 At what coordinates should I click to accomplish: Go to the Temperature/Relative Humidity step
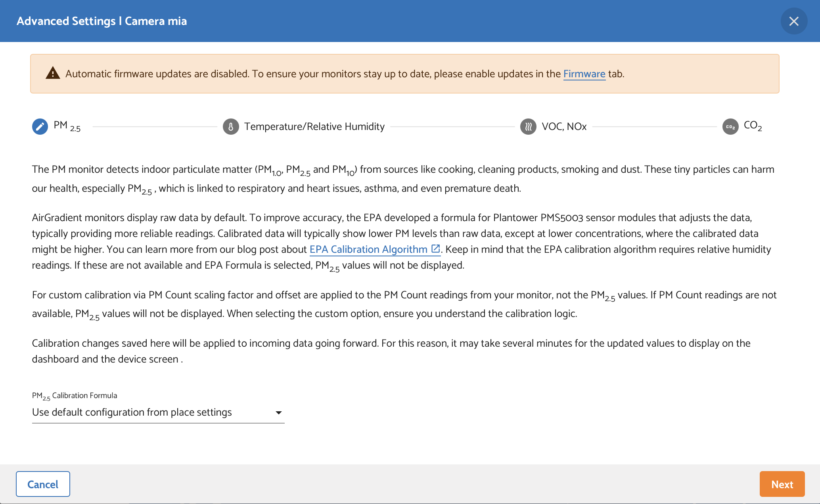click(x=314, y=126)
